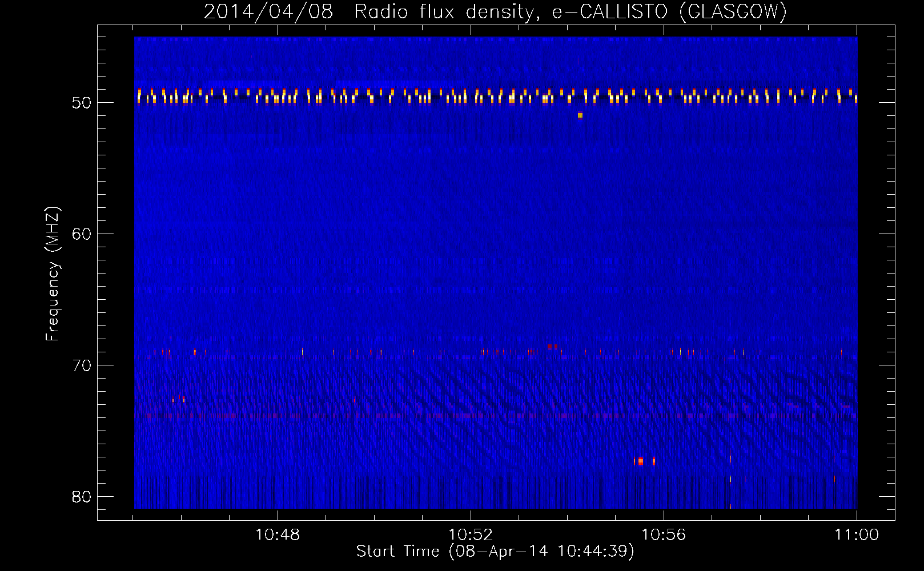Click the 80 MHz frequency tick label
Screen dimensions: 924x571
click(x=82, y=497)
